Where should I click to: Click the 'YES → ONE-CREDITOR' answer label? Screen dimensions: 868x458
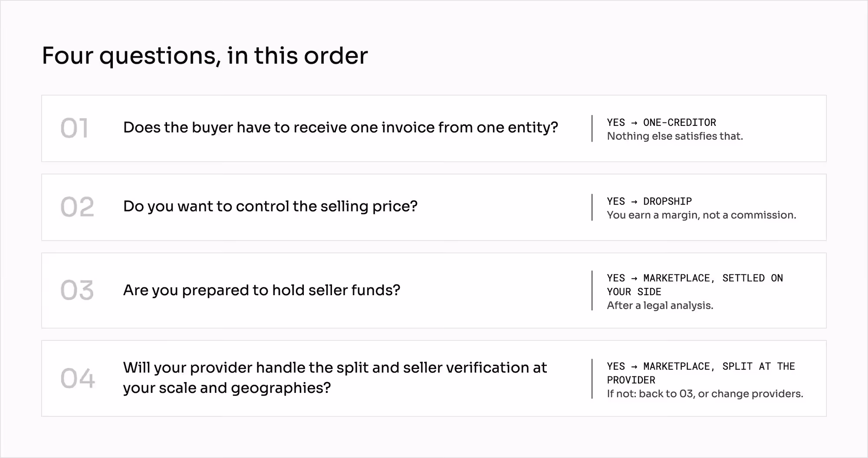[661, 122]
